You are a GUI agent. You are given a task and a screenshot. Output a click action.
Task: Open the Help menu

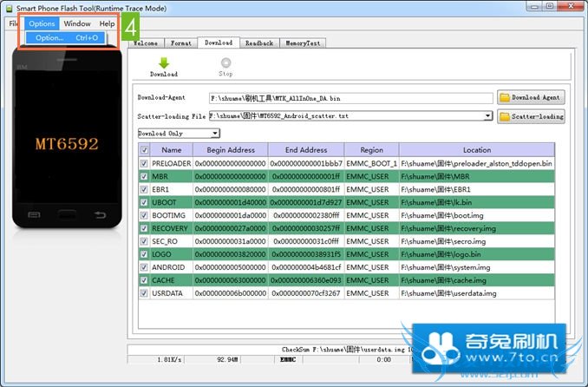click(x=107, y=23)
